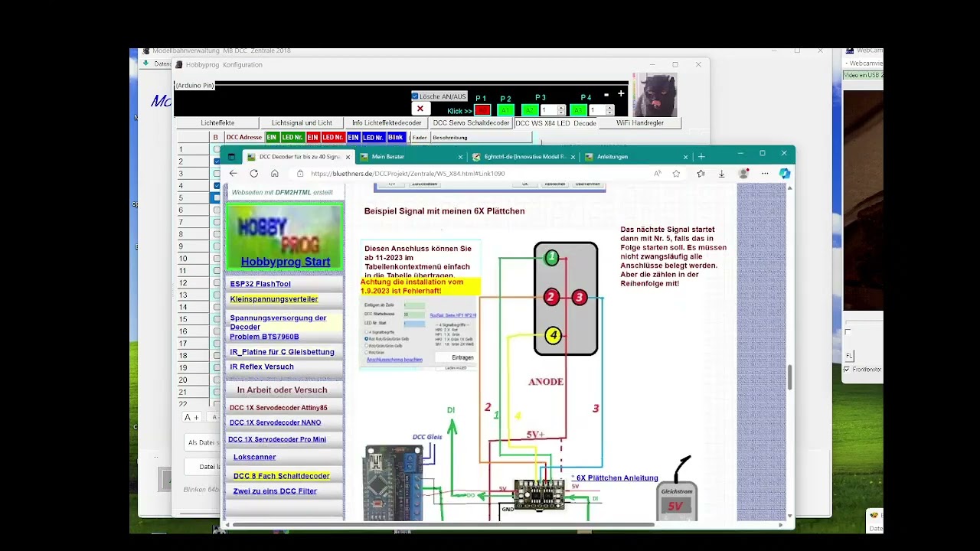
Task: Open the '6X Plättchen Anleitung' link
Action: point(617,478)
